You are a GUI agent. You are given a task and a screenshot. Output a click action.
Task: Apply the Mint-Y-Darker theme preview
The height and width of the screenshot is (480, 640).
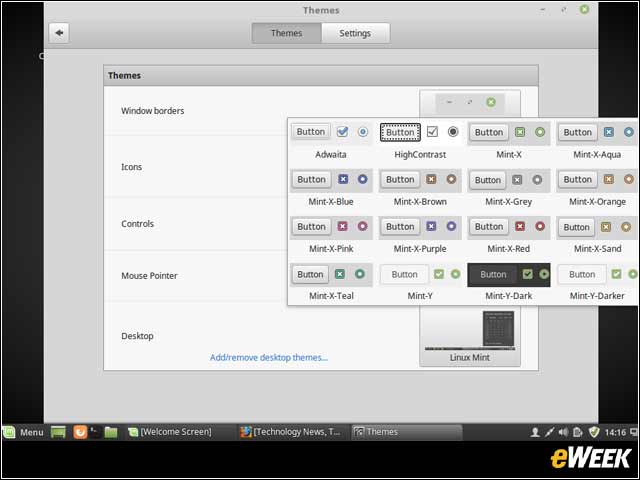click(x=597, y=274)
